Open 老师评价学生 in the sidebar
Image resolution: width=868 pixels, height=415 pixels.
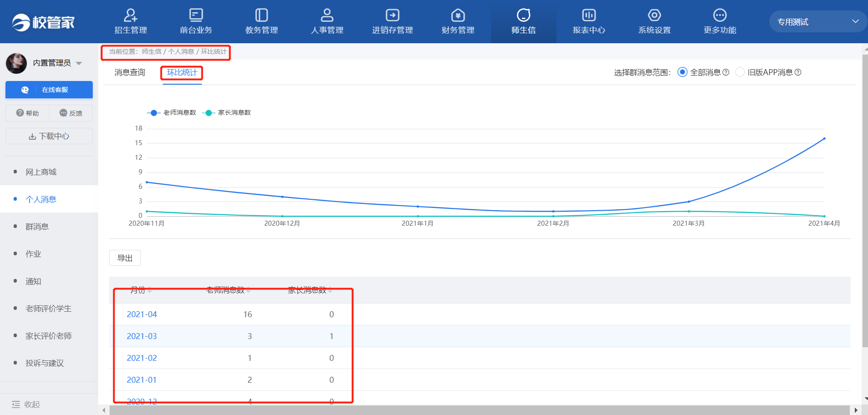click(49, 309)
